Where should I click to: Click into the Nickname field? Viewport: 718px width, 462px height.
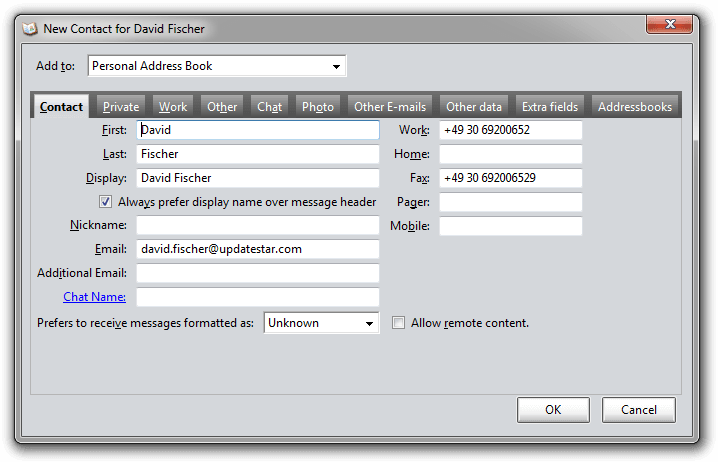tap(258, 226)
